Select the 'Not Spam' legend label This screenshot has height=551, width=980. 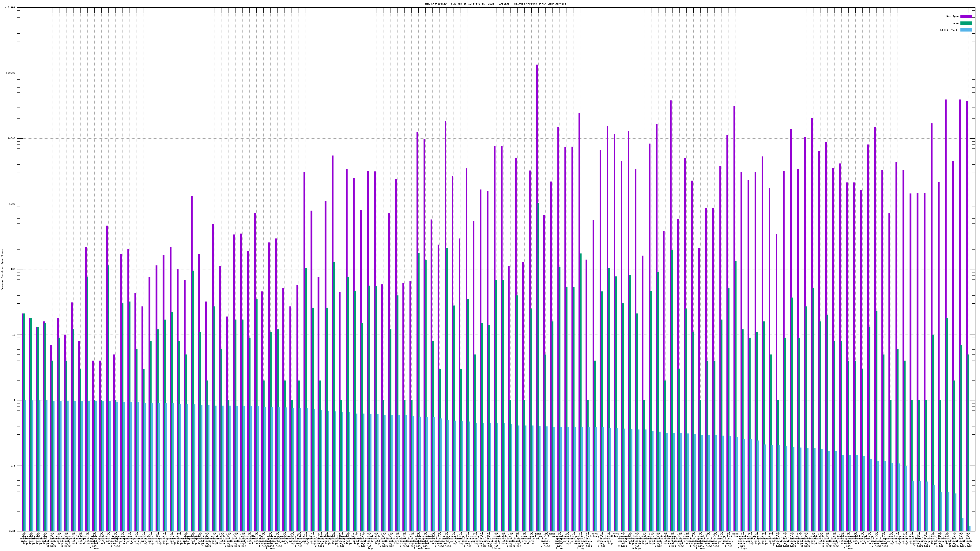pyautogui.click(x=953, y=16)
